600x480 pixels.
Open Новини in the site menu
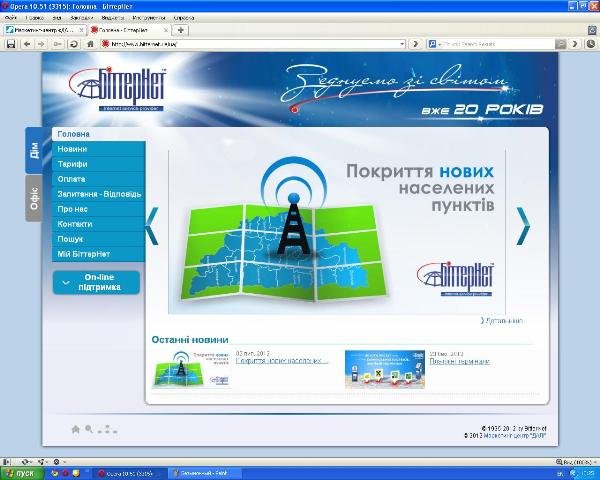98,149
